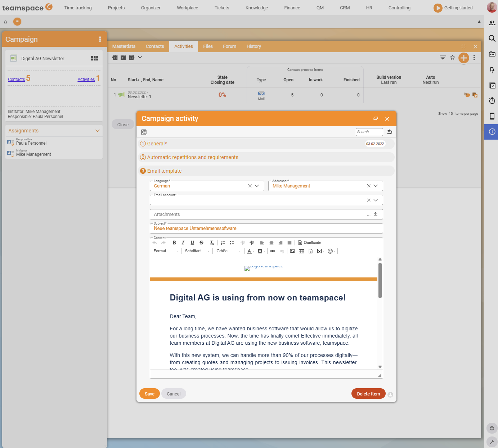Switch to the Forum tab
The image size is (498, 448).
point(229,46)
